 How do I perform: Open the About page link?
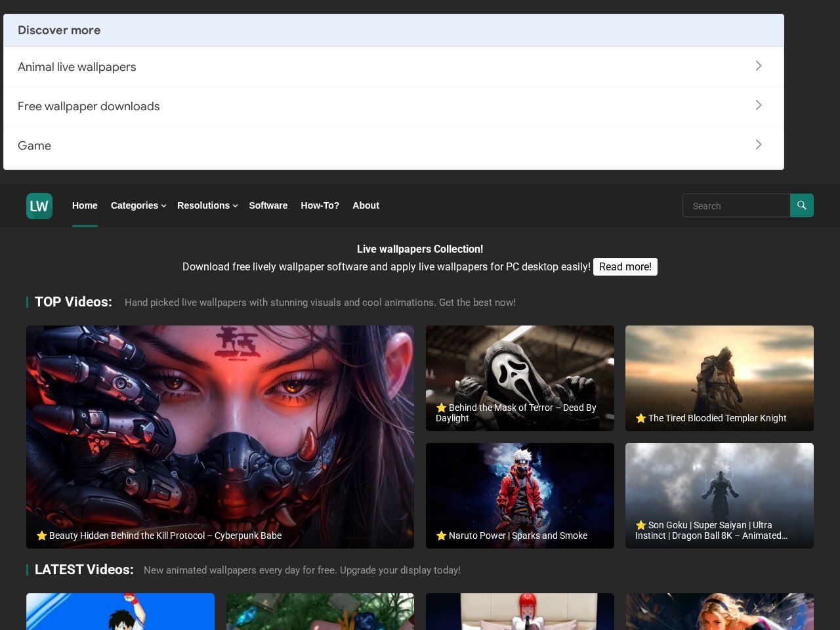click(x=366, y=205)
